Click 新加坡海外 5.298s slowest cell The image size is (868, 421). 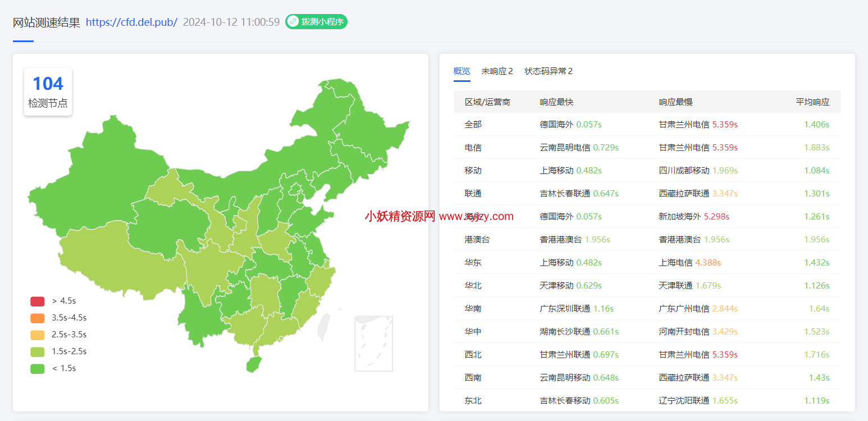[x=694, y=217]
